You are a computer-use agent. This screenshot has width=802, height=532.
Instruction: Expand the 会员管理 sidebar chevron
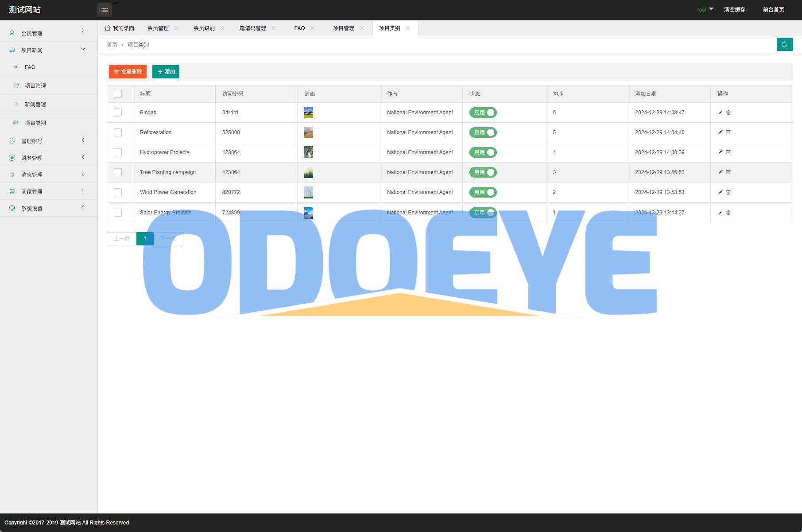click(83, 32)
